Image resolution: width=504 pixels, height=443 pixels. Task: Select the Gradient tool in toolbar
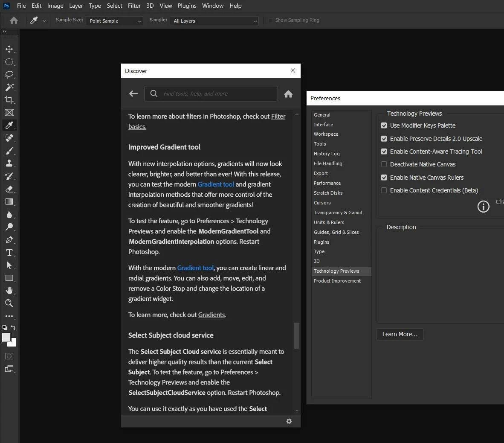tap(9, 202)
